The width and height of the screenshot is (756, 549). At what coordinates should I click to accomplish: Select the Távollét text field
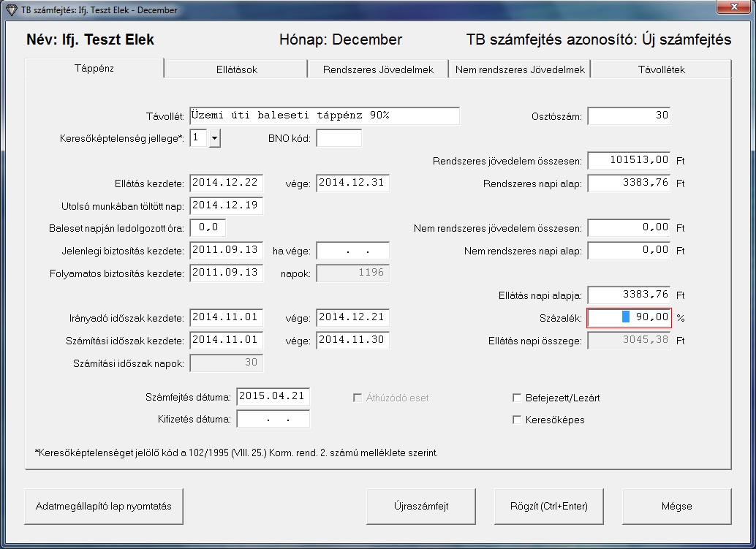click(x=324, y=116)
